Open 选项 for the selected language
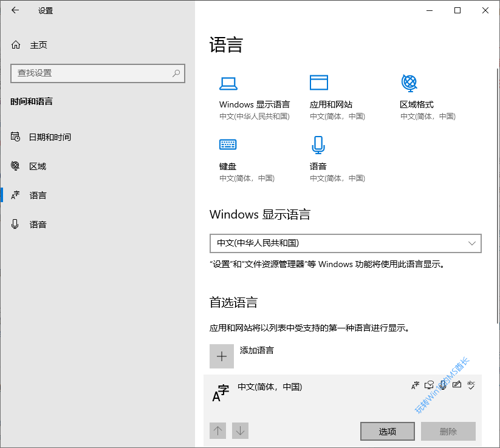Screen dimensions: 500x448 [x=388, y=432]
